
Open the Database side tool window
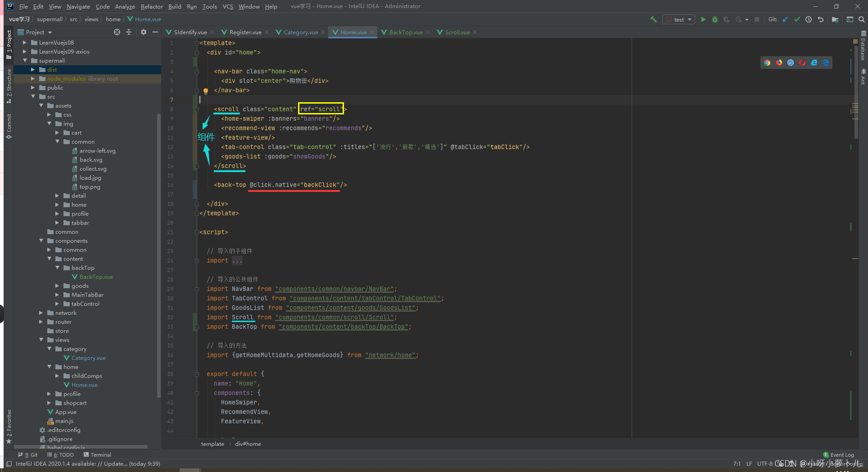click(863, 45)
